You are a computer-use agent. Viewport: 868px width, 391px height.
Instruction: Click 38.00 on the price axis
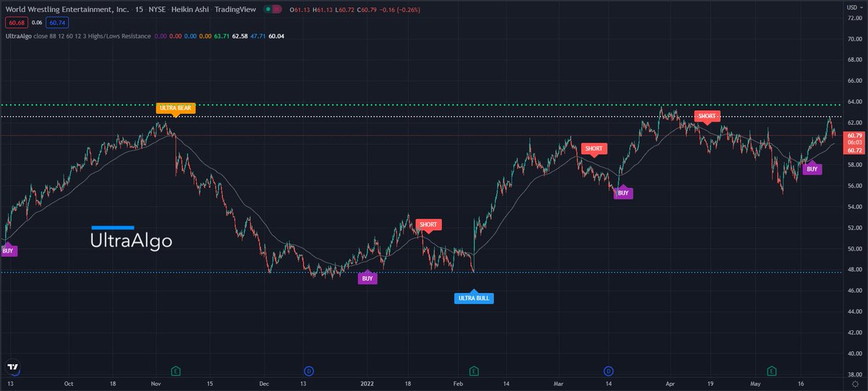(854, 374)
